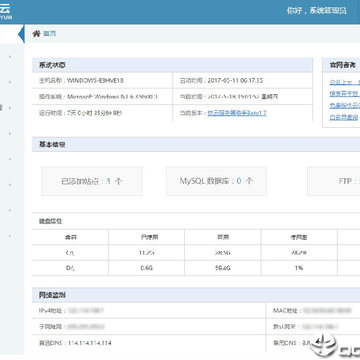The height and width of the screenshot is (360, 360).
Task: Select the 操作系统 Microsoft Windows value
Action: 112,97
